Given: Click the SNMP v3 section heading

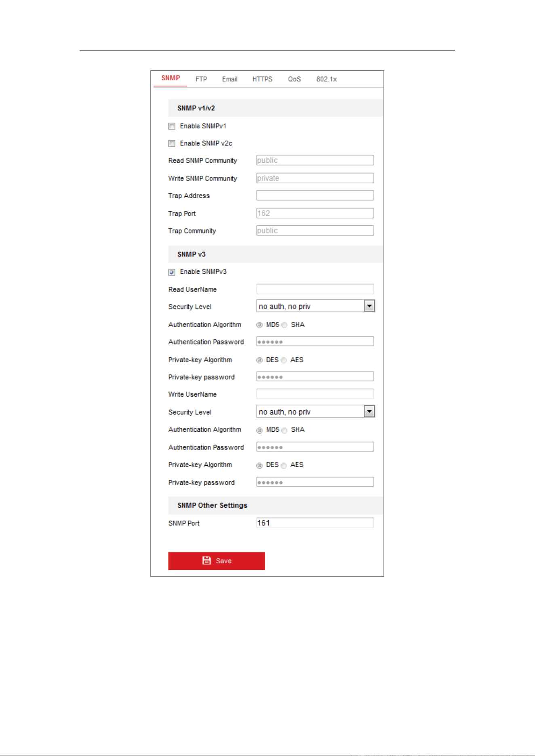Looking at the screenshot, I should [192, 254].
